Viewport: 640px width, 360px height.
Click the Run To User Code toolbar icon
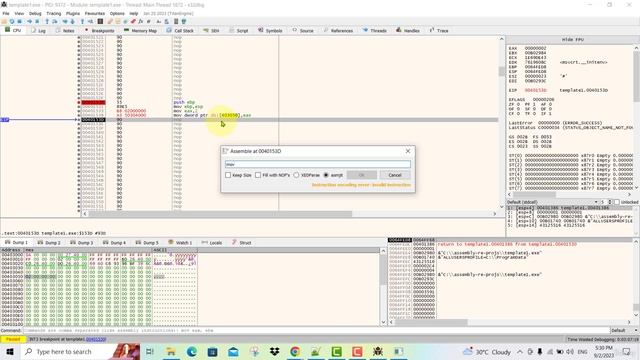point(90,21)
